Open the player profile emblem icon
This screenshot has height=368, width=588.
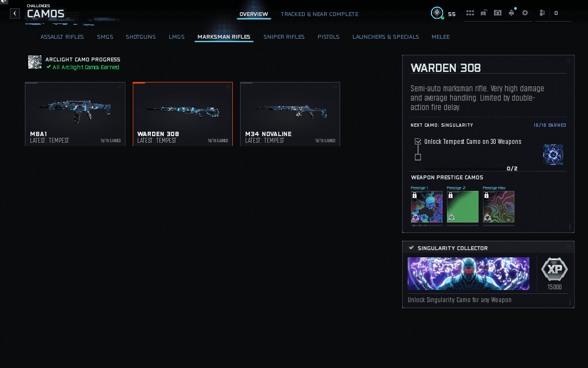[437, 13]
